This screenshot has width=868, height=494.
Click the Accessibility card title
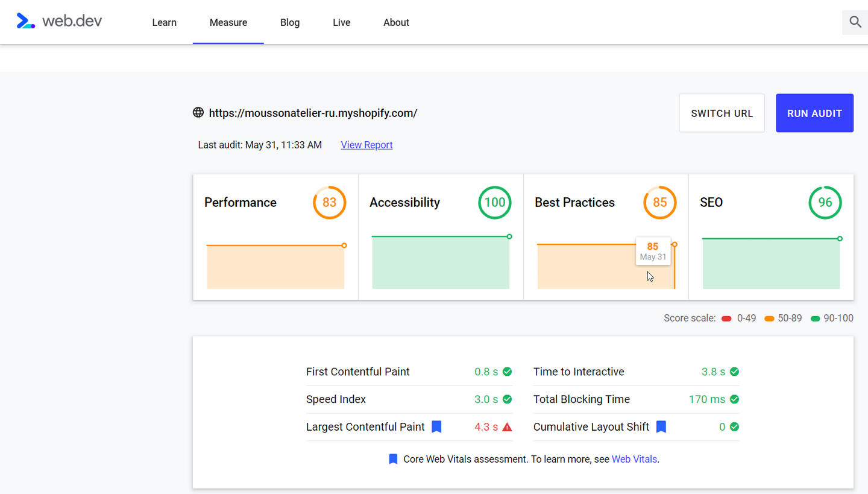click(404, 203)
